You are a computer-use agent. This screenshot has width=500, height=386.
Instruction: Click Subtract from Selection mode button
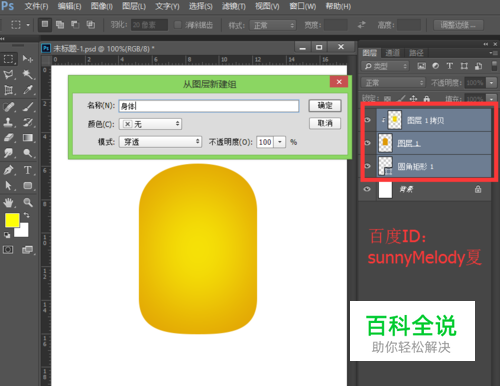[75, 24]
